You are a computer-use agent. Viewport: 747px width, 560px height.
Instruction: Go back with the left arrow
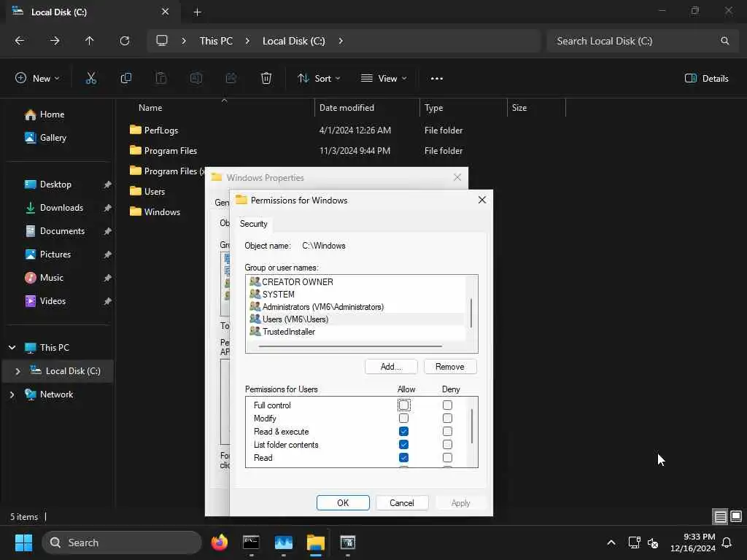tap(20, 41)
